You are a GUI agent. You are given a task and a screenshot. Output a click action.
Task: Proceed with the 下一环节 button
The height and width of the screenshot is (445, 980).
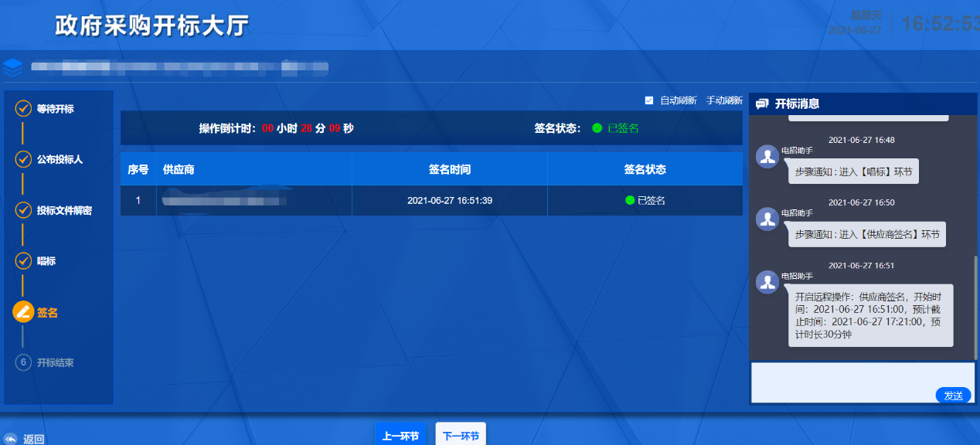(461, 436)
